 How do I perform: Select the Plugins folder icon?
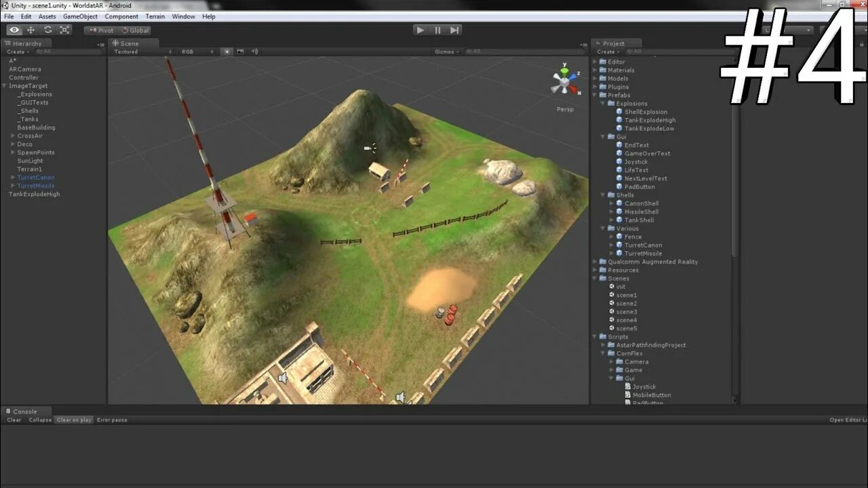tap(603, 87)
